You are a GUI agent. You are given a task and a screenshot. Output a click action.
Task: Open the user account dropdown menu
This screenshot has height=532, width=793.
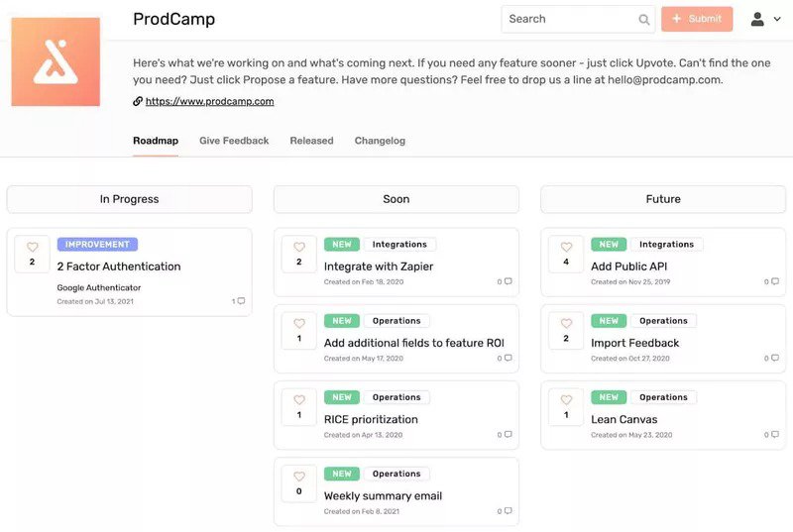(764, 19)
